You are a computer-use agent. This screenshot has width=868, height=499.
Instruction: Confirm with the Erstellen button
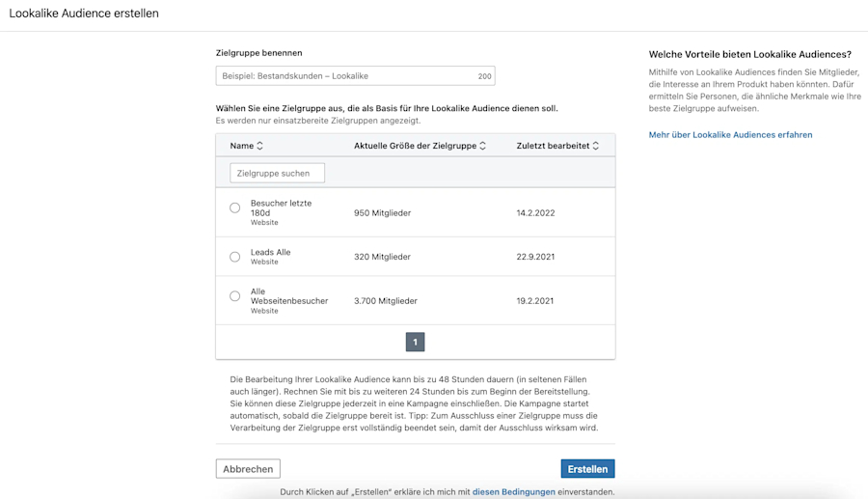click(x=587, y=468)
